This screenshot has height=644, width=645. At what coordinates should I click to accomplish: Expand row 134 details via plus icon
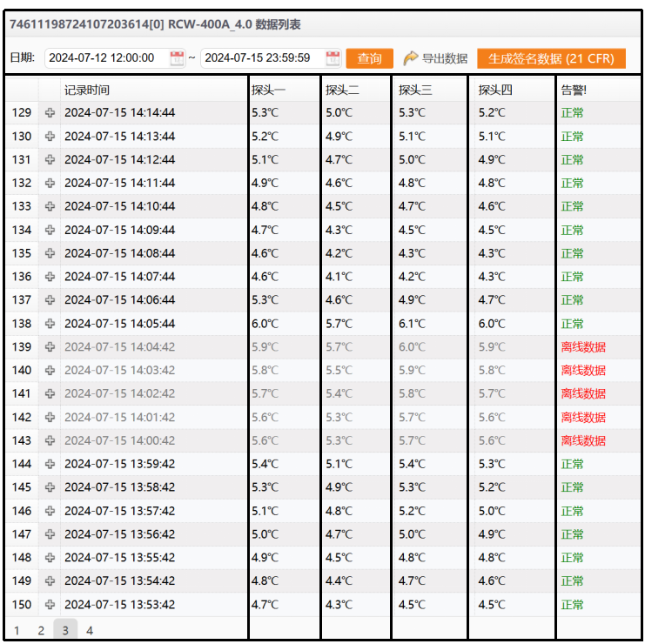(50, 230)
